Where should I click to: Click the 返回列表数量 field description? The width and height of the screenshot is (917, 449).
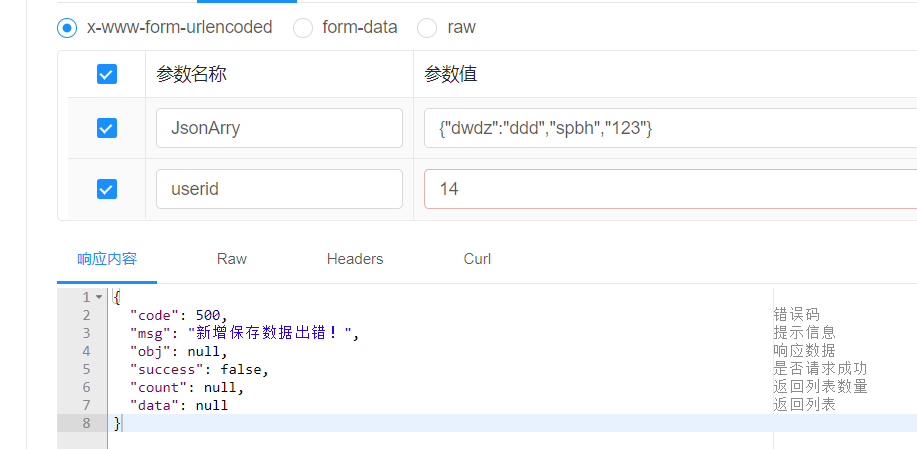pyautogui.click(x=820, y=387)
